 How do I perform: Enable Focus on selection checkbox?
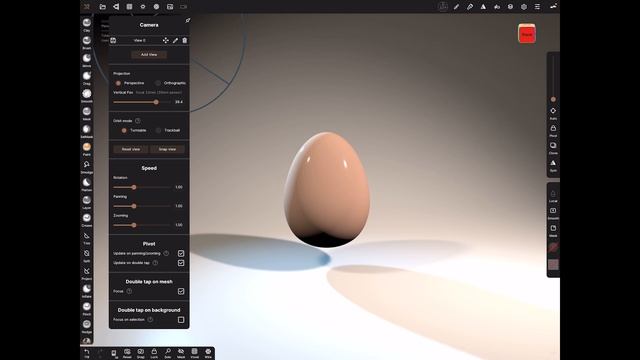pyautogui.click(x=181, y=320)
